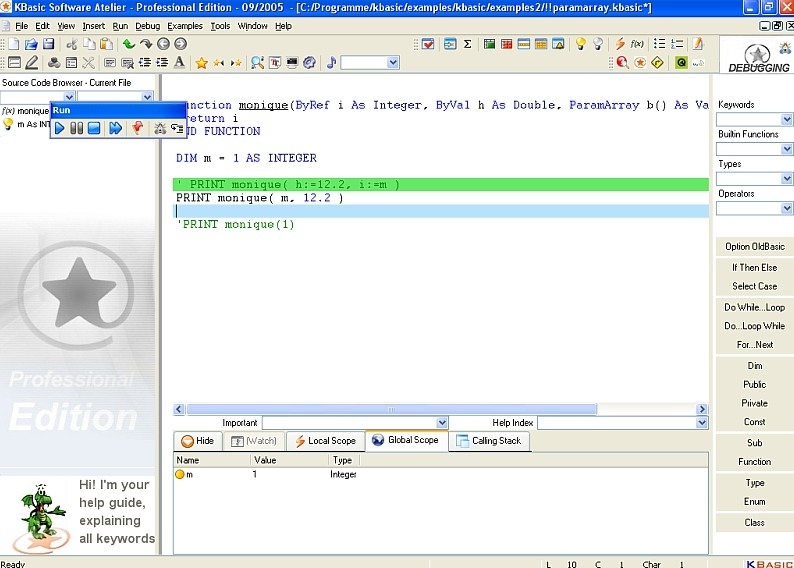794x568 pixels.
Task: Click the green Undo arrow
Action: (129, 44)
